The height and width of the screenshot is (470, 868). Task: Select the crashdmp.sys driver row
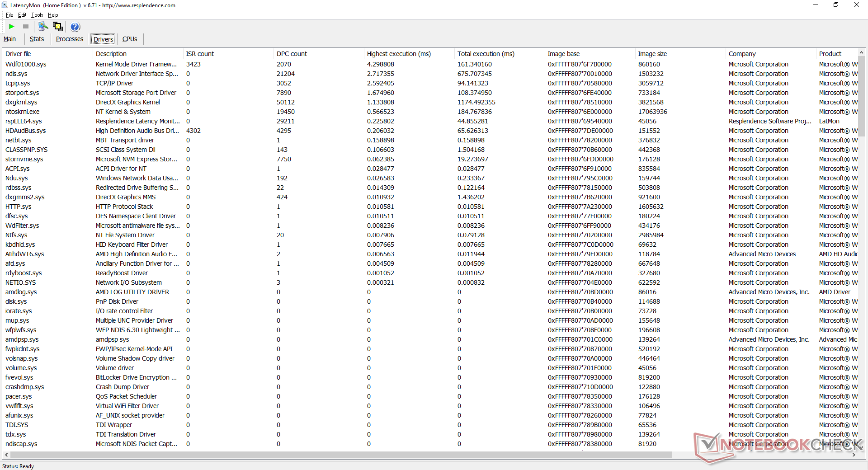(x=430, y=387)
